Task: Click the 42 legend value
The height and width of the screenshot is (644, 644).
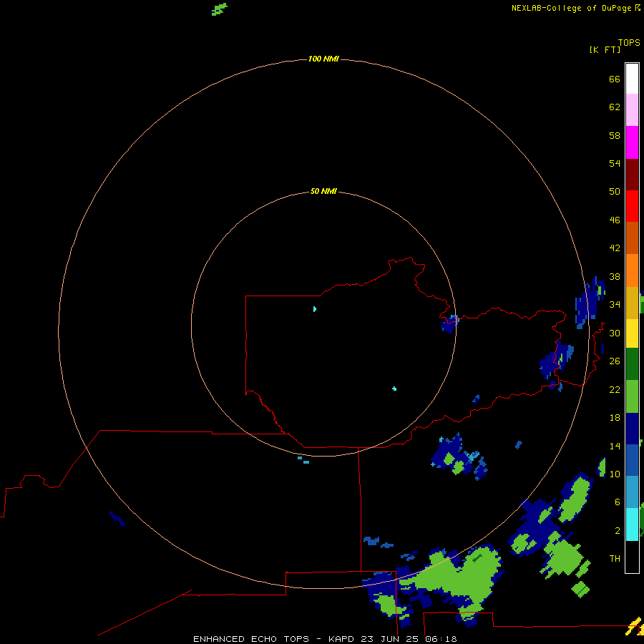Action: (x=615, y=248)
